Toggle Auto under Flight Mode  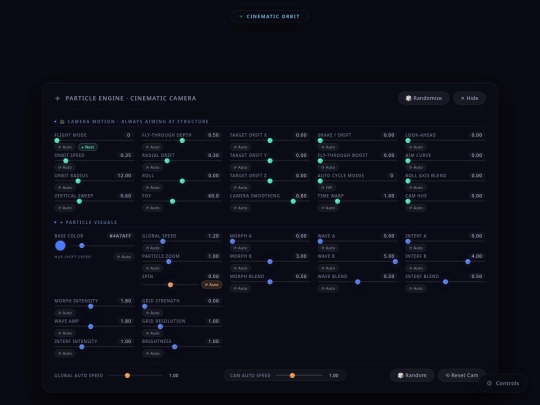[65, 147]
